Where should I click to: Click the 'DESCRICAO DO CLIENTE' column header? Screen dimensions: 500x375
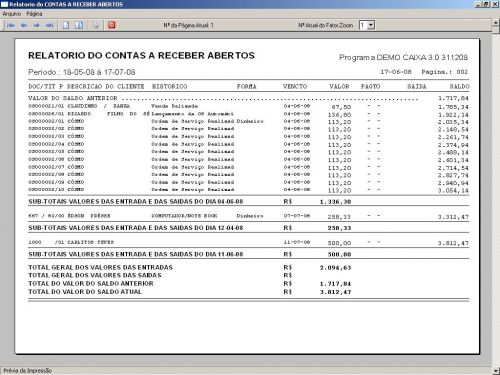tap(106, 87)
